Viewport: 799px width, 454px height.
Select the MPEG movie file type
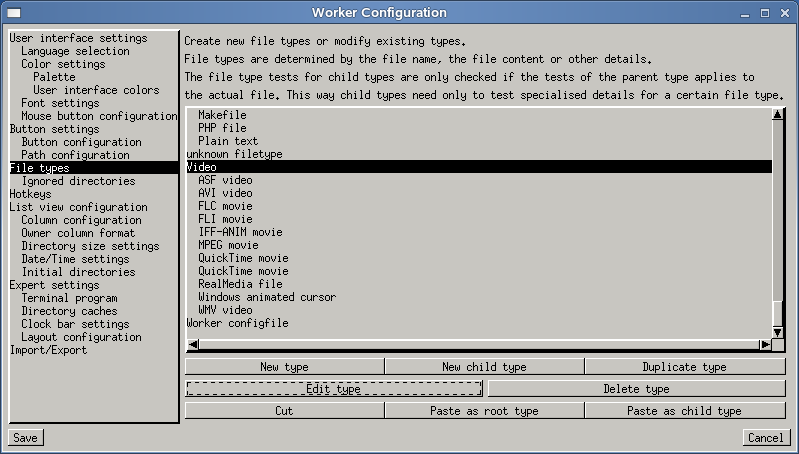(228, 245)
